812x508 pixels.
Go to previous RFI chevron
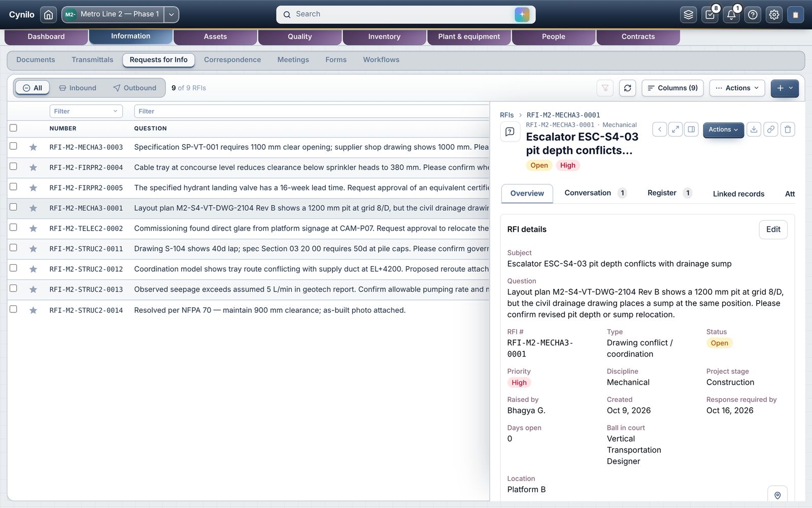(659, 130)
